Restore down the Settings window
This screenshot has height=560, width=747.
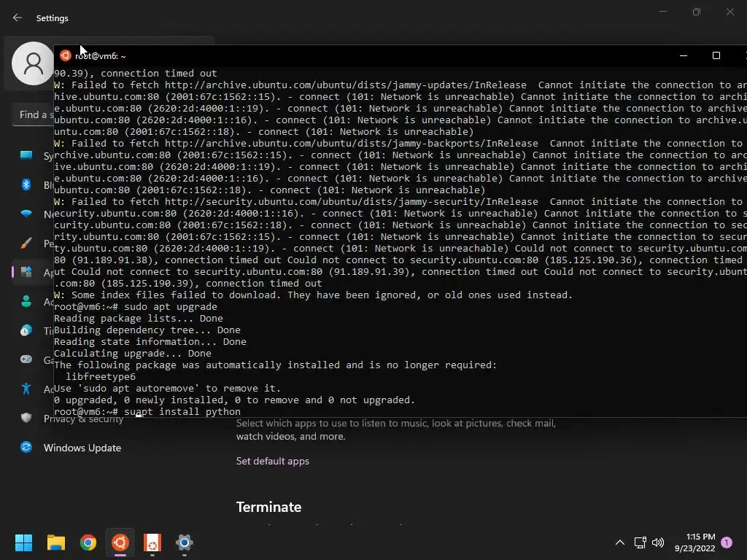(x=697, y=12)
